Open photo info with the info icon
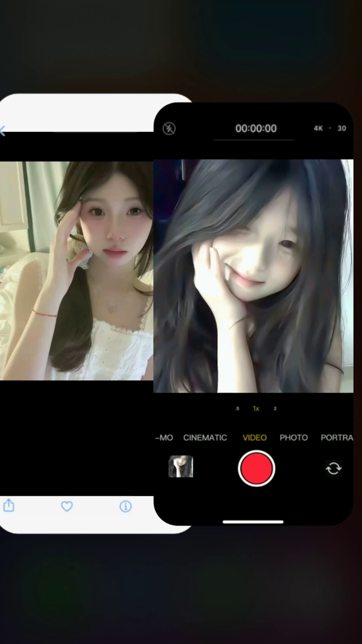This screenshot has height=644, width=362. pos(125,506)
